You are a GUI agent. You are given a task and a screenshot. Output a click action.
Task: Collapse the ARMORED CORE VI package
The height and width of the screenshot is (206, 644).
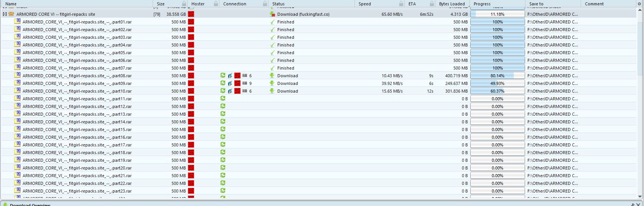[4, 14]
